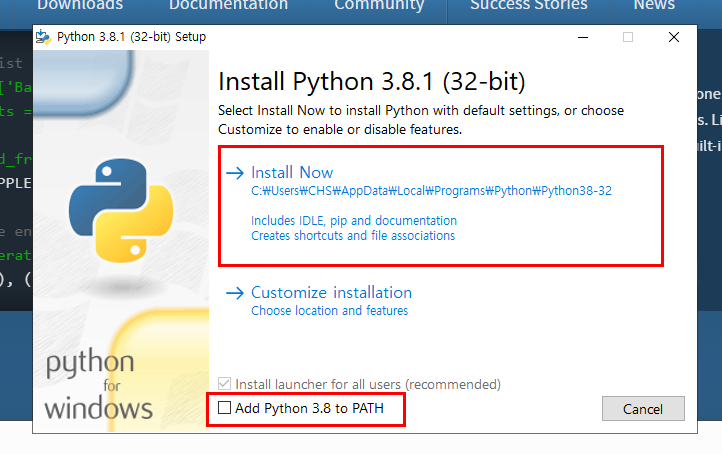Click the 'Install Python 3.8.1 (32-bit)' heading
Screen dimensions: 722x454
(x=372, y=82)
